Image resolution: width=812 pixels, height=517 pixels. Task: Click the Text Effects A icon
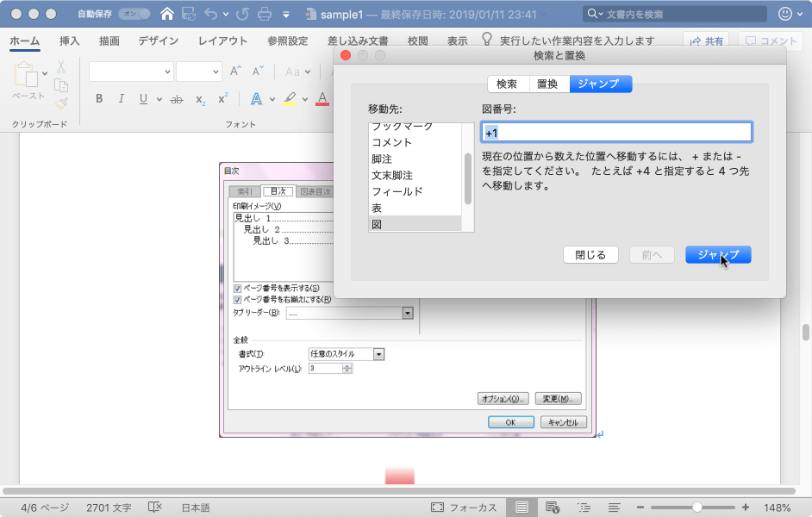pyautogui.click(x=256, y=98)
